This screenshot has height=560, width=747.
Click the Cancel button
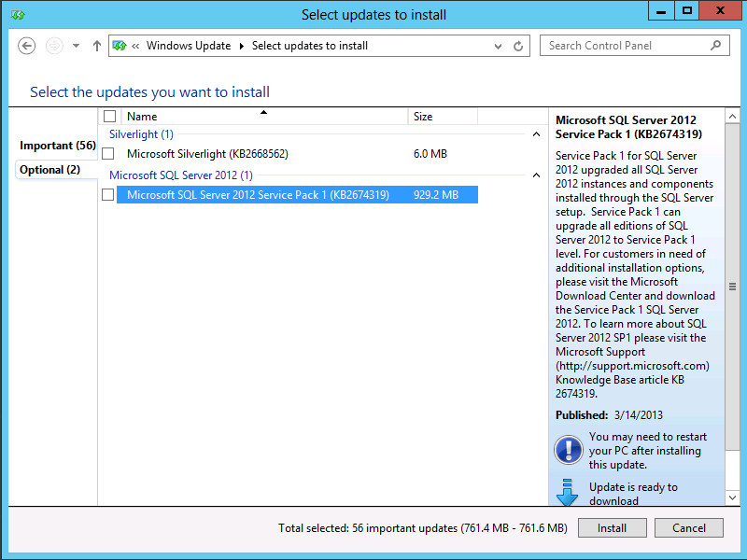click(689, 528)
